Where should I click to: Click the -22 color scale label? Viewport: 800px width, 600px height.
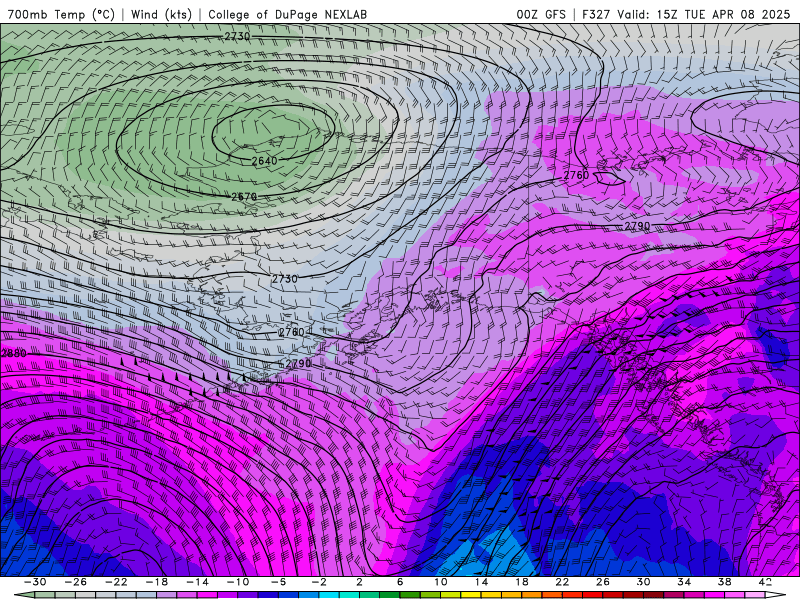point(116,582)
